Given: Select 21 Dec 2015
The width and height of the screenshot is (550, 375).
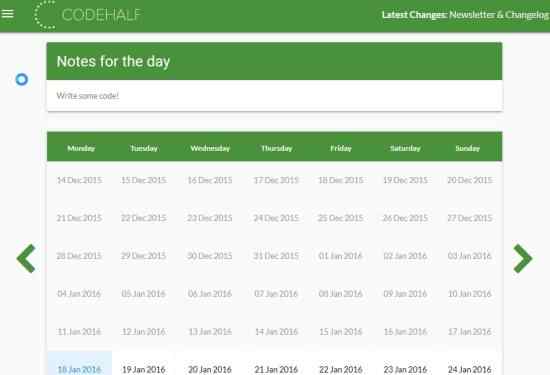Looking at the screenshot, I should pos(79,218).
